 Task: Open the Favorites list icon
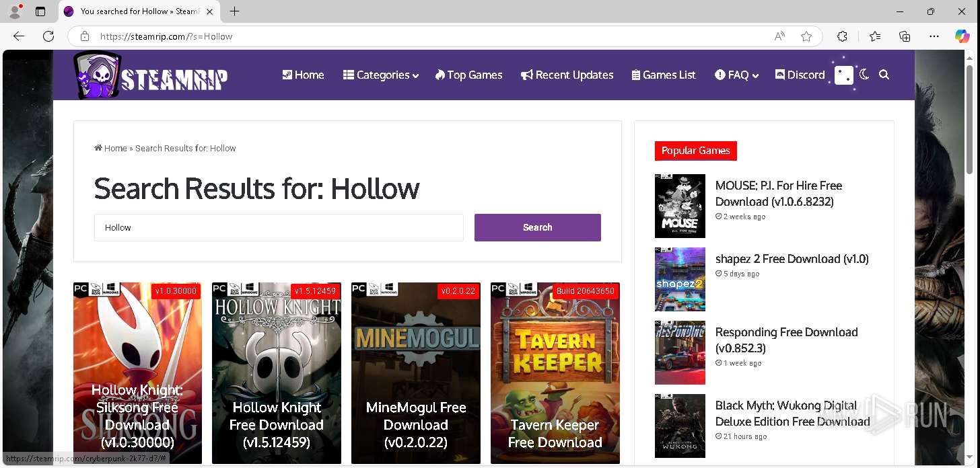tap(875, 36)
